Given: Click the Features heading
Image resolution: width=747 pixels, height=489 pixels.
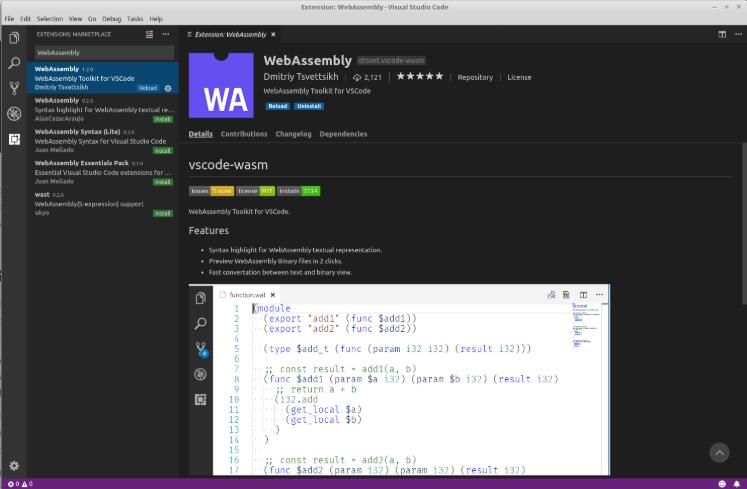Looking at the screenshot, I should pos(209,231).
